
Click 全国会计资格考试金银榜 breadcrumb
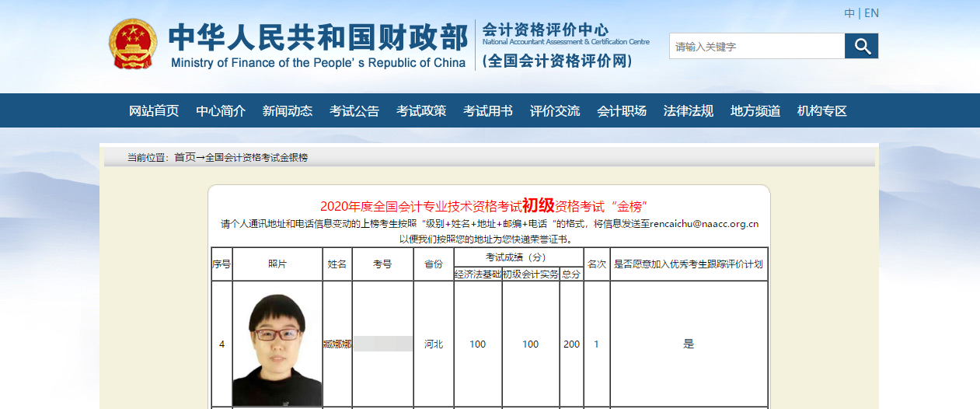(256, 157)
